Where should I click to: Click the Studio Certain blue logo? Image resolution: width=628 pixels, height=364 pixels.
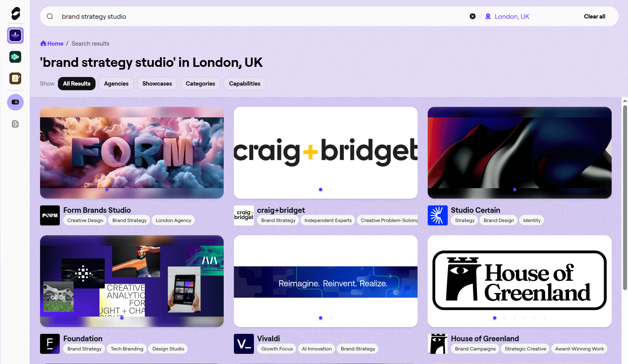click(438, 215)
